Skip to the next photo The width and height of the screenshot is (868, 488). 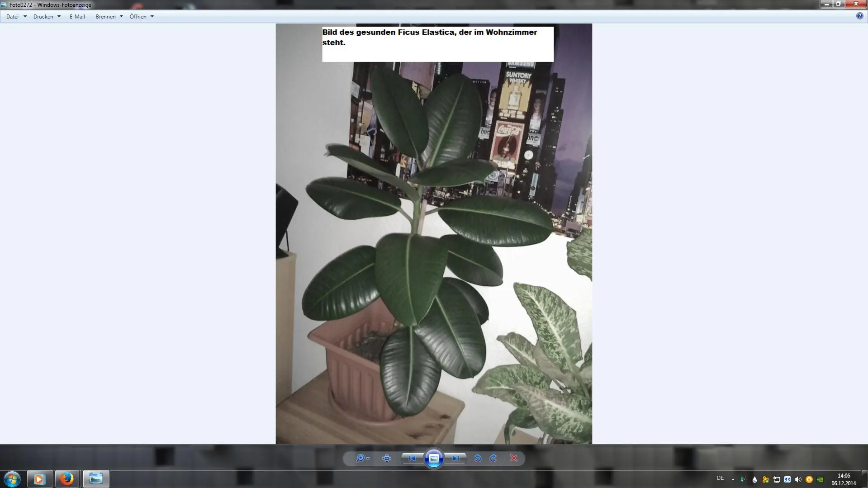[455, 458]
